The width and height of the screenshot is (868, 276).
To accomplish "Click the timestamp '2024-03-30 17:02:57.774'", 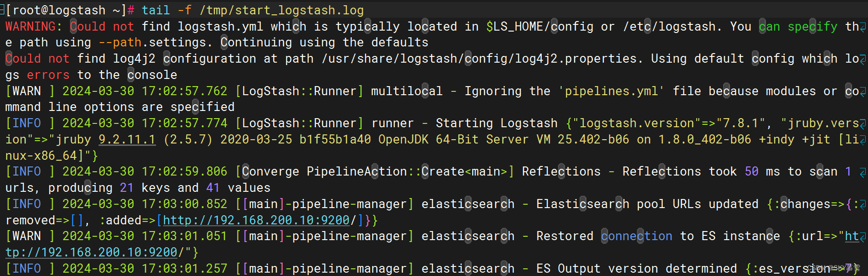I will coord(145,123).
